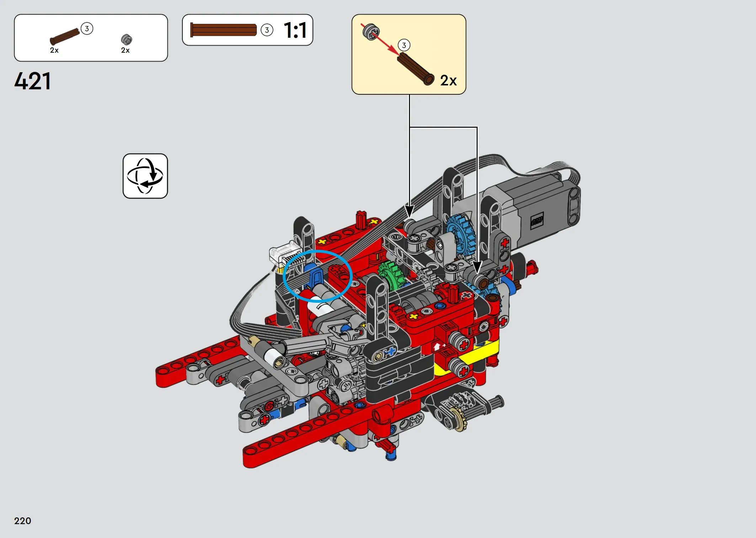Click the 1:1 scale axle illustration

[223, 30]
